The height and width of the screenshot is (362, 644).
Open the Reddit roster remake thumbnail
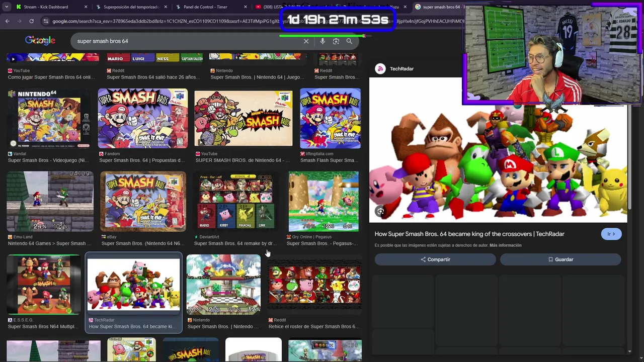[x=314, y=285]
